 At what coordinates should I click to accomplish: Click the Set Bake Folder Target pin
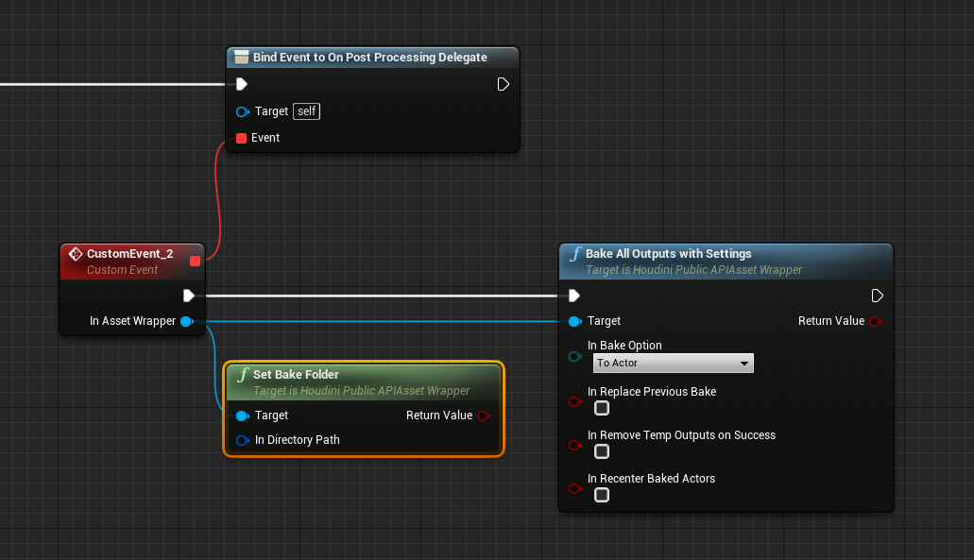coord(242,416)
